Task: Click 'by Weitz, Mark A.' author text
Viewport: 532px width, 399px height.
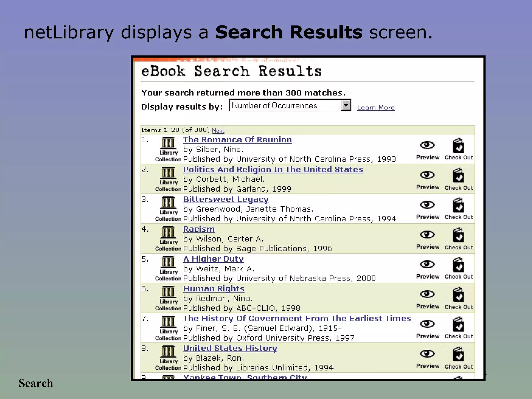Action: pos(219,269)
